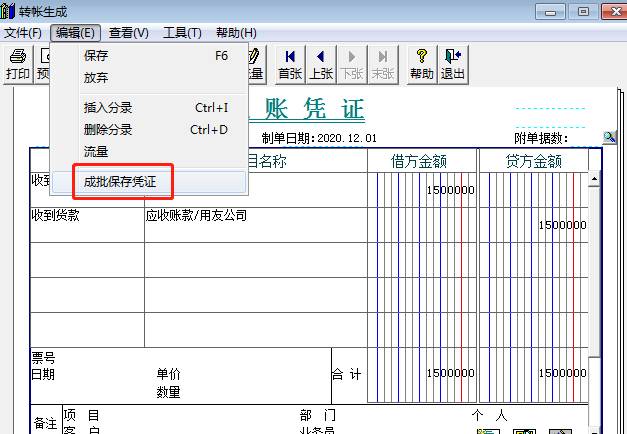Click the 备注 label
Image resolution: width=627 pixels, height=434 pixels.
[x=45, y=423]
